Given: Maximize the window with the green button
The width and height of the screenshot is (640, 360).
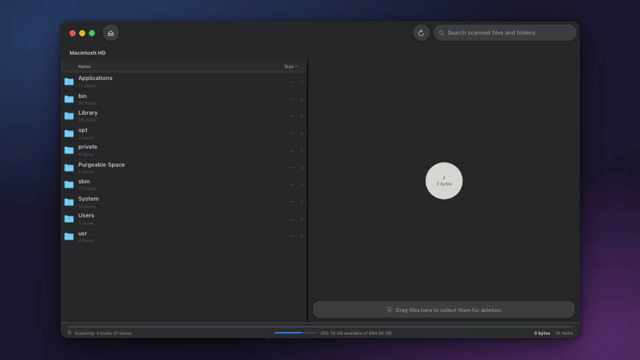Looking at the screenshot, I should pos(92,33).
